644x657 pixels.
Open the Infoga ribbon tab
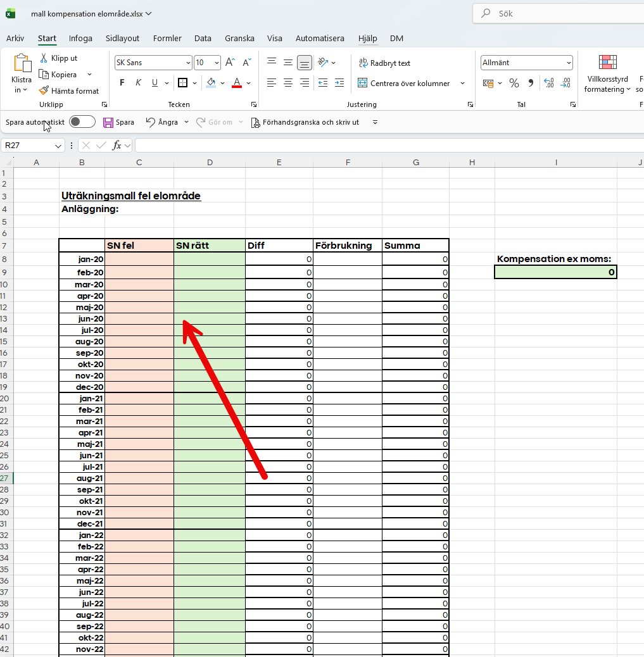(80, 39)
